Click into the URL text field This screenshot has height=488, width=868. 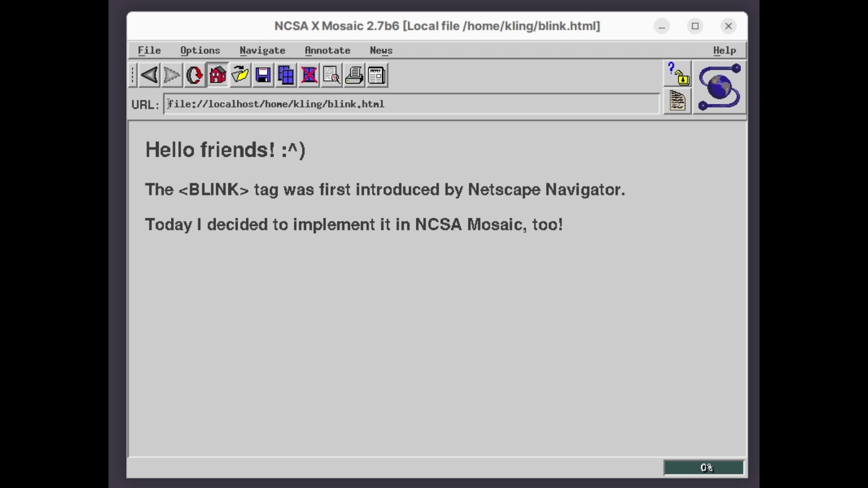point(411,104)
